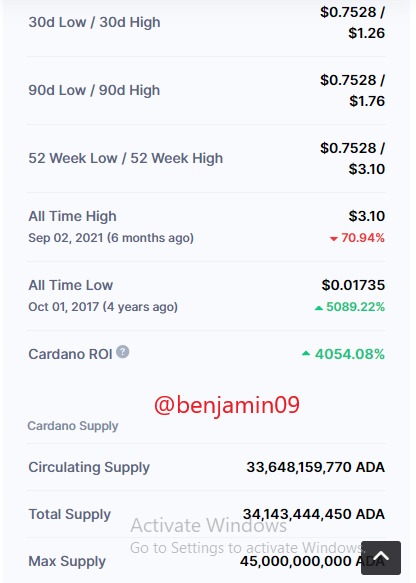Click the All Time Low label
The image size is (416, 583).
tap(71, 285)
